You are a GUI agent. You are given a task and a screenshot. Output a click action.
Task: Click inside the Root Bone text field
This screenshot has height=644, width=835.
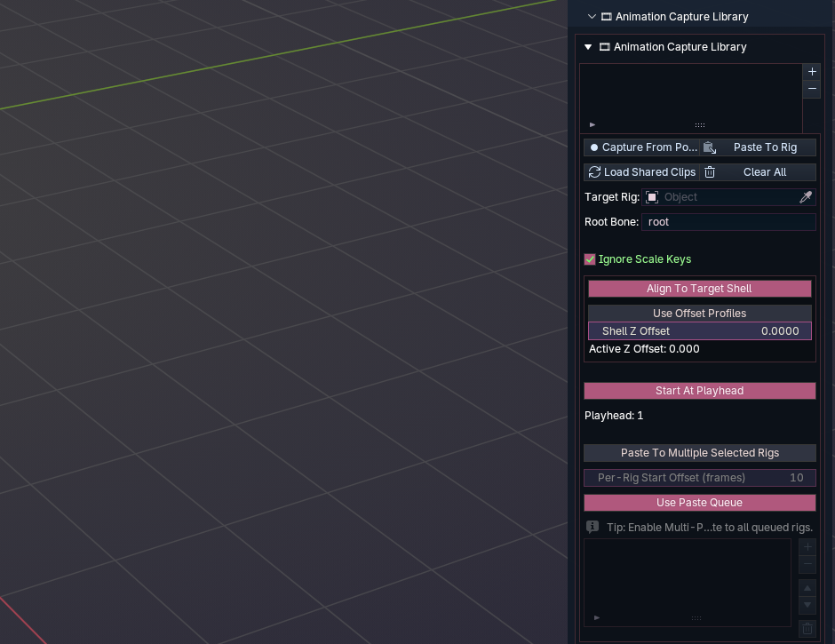pyautogui.click(x=728, y=221)
